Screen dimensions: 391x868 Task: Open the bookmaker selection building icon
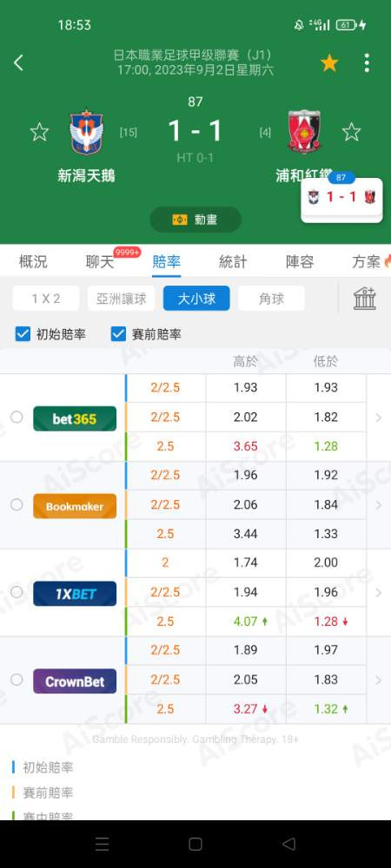tap(364, 299)
